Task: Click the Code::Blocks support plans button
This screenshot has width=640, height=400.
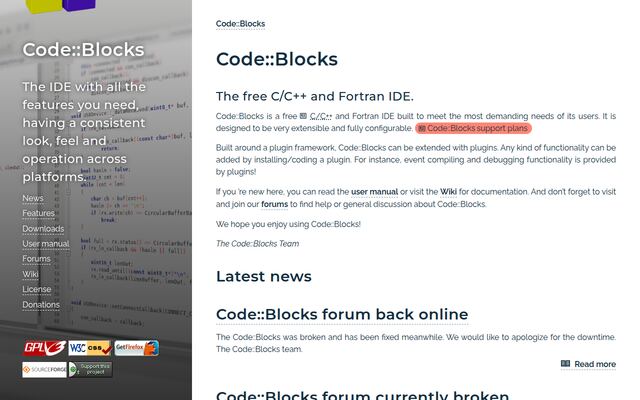Action: click(x=473, y=128)
